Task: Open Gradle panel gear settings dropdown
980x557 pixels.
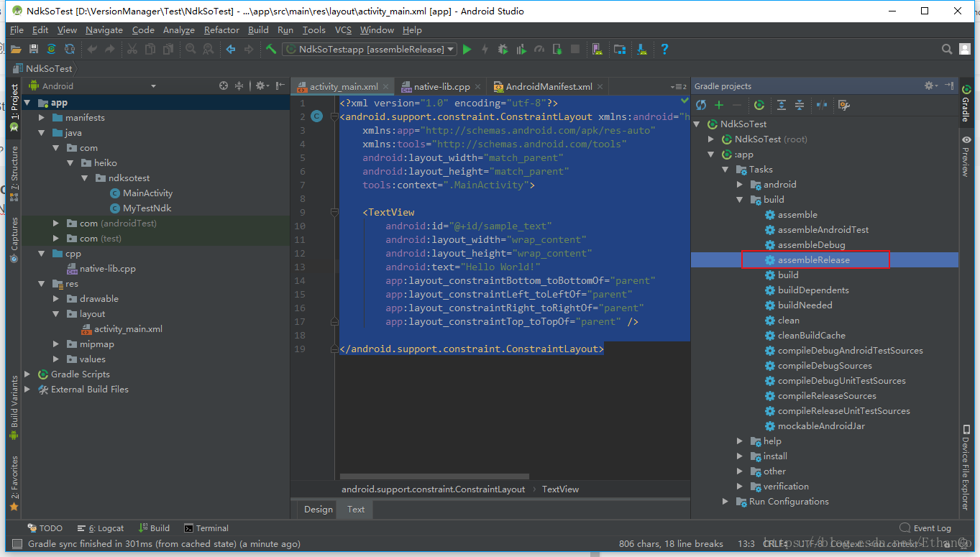Action: point(932,86)
